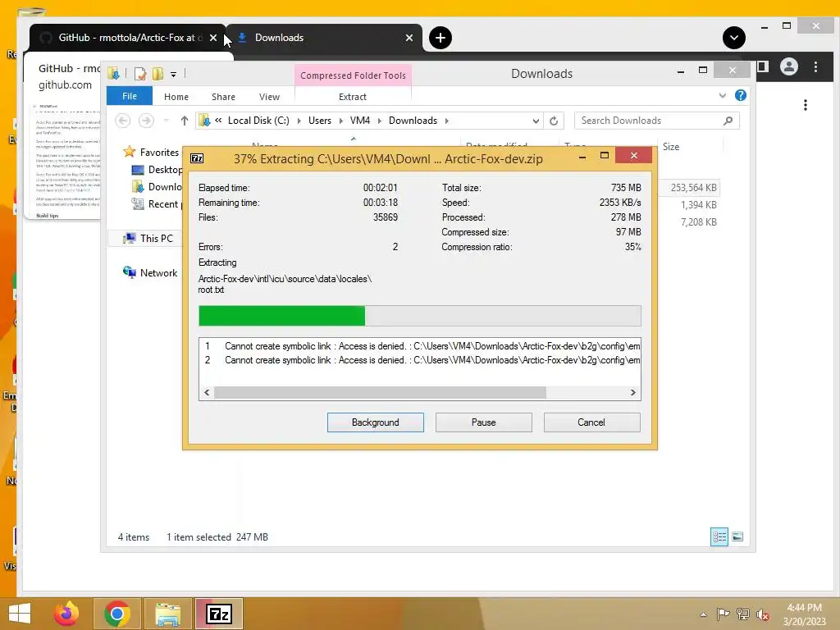
Task: Open the Share ribbon tab
Action: point(223,97)
